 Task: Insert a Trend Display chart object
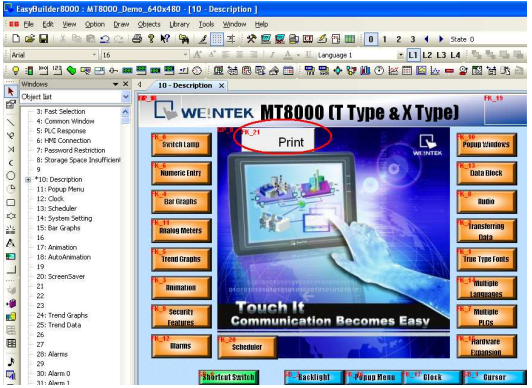tap(393, 71)
